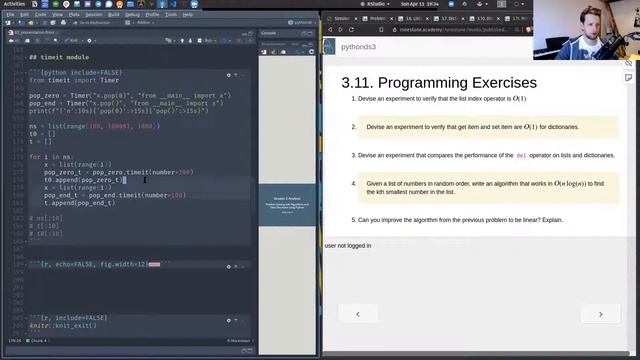Open the File menu in RStudio

[10, 15]
